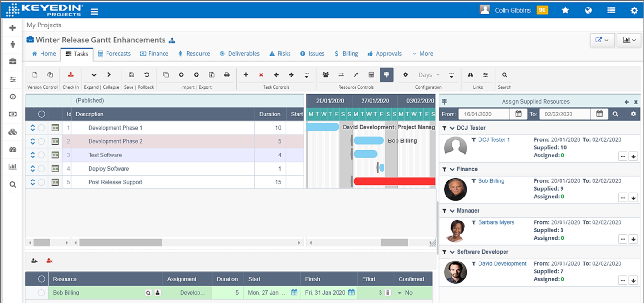Viewport: 644px width, 303px height.
Task: Collapse the DCJ Tester resource group
Action: 452,128
